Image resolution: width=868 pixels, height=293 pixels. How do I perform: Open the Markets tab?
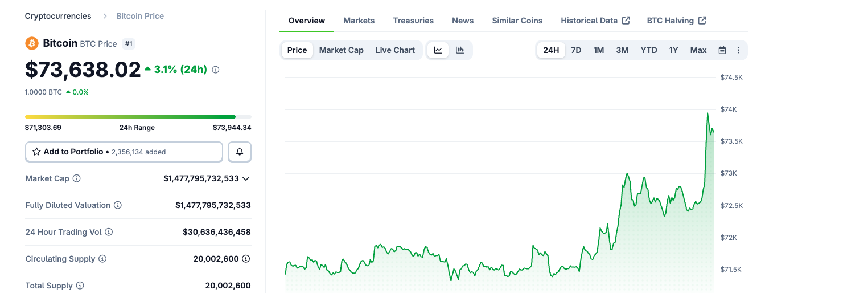tap(359, 21)
